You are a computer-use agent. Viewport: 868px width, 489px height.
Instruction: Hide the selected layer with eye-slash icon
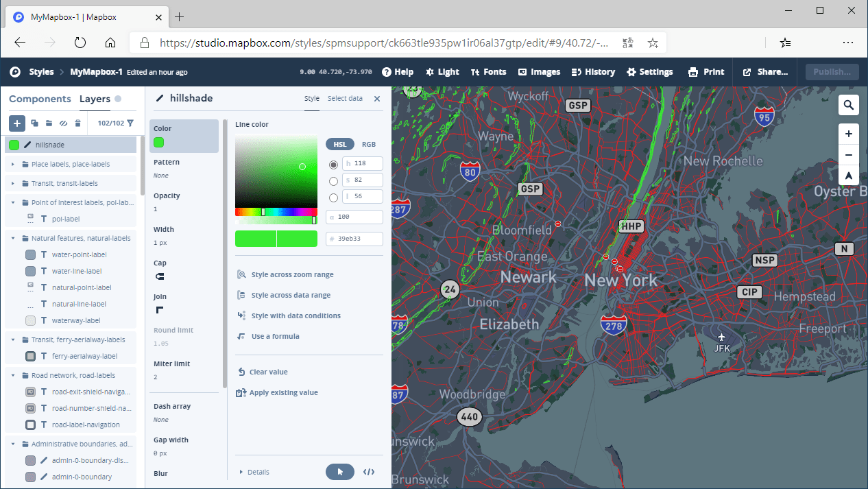pos(63,123)
